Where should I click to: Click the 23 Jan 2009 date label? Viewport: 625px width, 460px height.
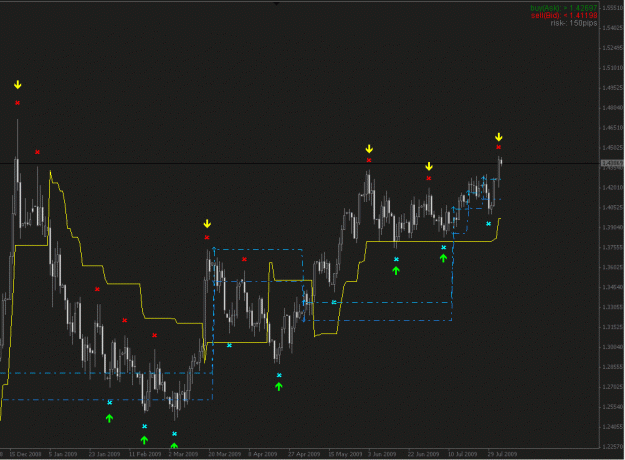pyautogui.click(x=104, y=454)
